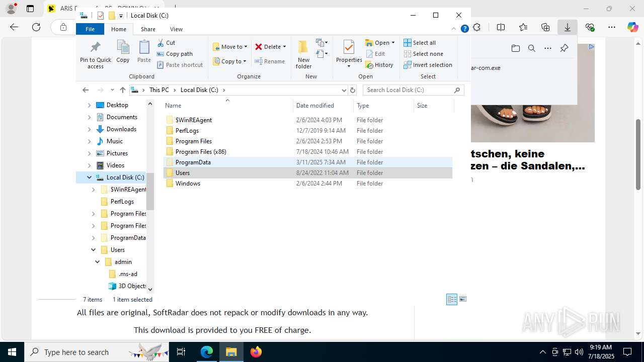Screen dimensions: 644x362
Task: Sort by Name column header
Action: tap(228, 106)
